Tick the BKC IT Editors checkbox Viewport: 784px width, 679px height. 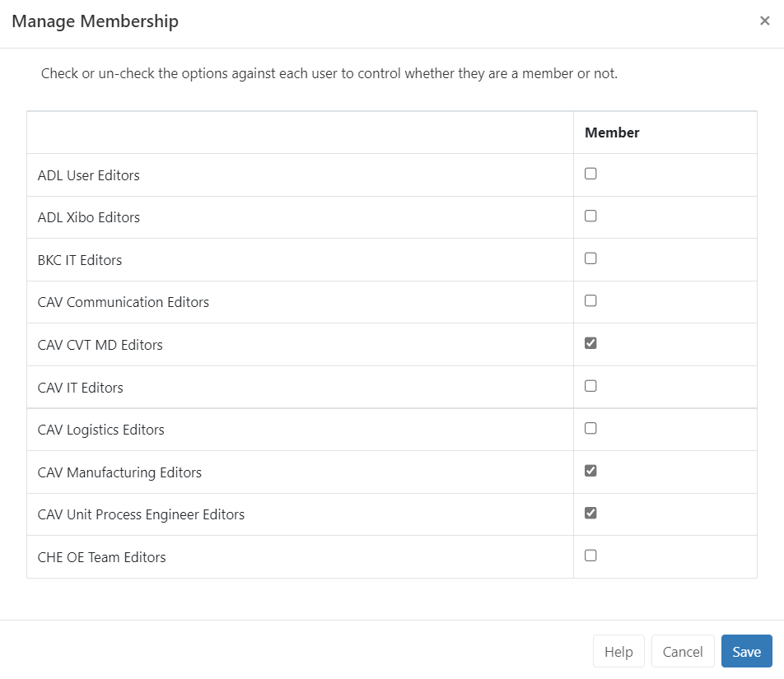(x=590, y=258)
